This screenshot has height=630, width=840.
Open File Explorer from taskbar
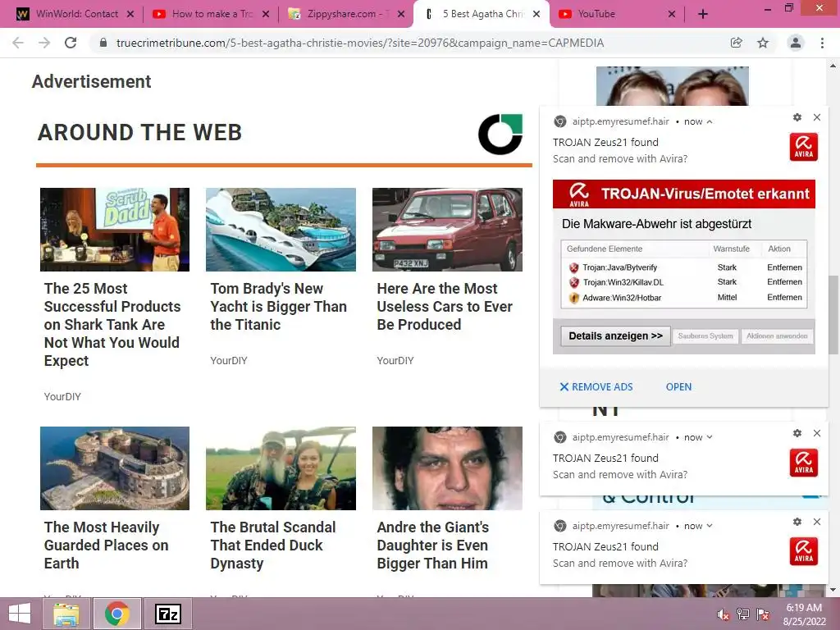click(66, 614)
